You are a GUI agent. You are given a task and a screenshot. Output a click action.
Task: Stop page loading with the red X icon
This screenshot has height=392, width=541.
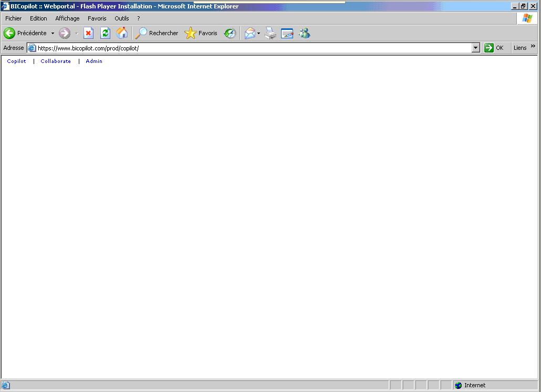88,33
